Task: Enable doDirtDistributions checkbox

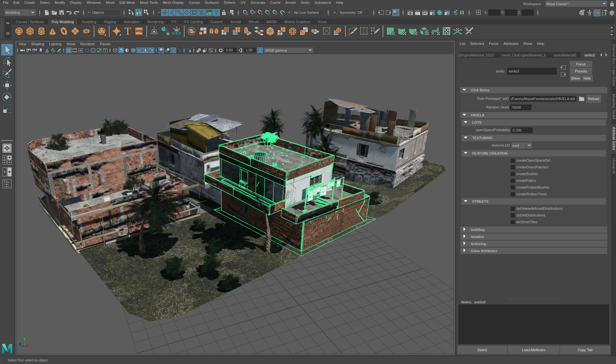Action: tap(513, 215)
